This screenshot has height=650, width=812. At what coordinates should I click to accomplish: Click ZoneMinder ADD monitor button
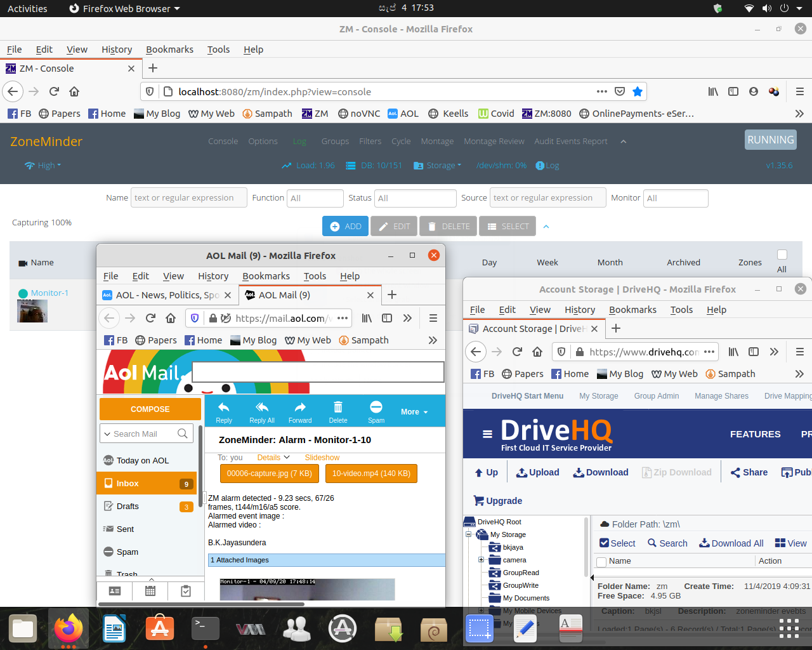(x=346, y=226)
